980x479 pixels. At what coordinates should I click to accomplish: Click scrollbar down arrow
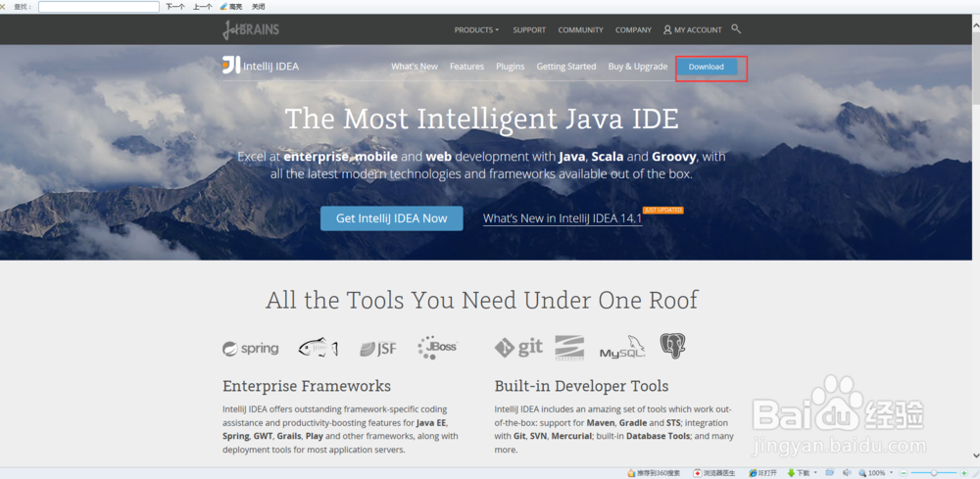point(976,456)
